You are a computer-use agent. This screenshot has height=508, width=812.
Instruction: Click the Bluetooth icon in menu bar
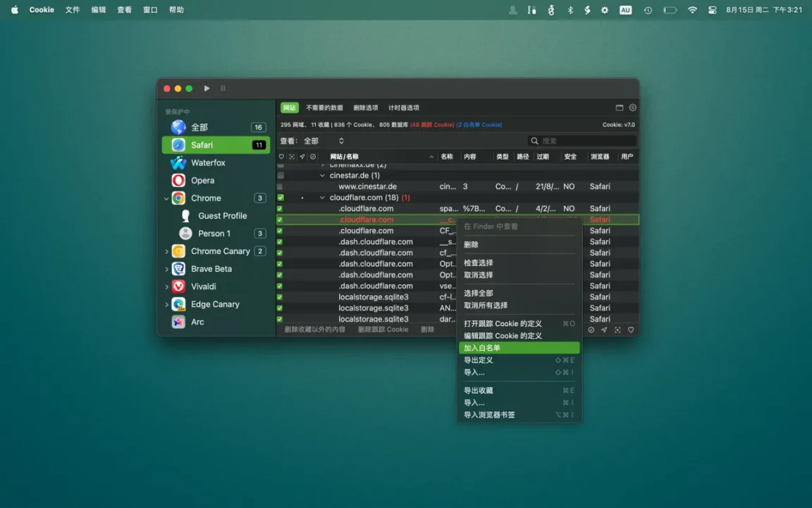click(x=570, y=10)
